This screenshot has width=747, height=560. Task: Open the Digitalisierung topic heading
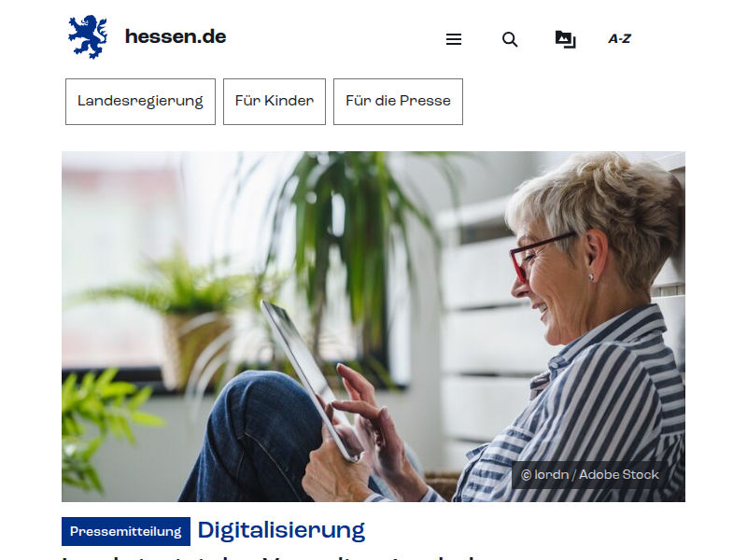(281, 530)
